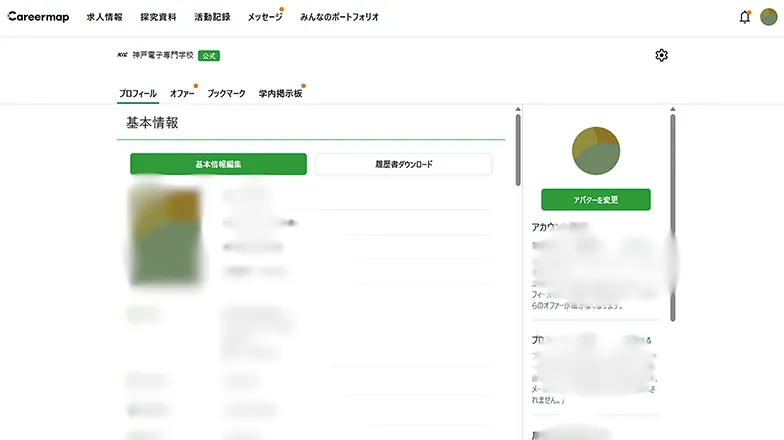Go to みんなのポートフォリオ

tap(339, 17)
